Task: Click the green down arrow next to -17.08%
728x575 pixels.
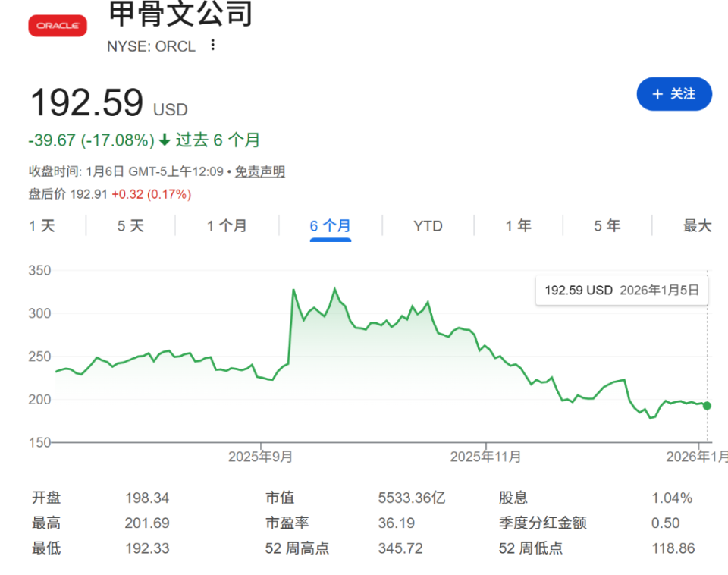Action: click(x=164, y=140)
